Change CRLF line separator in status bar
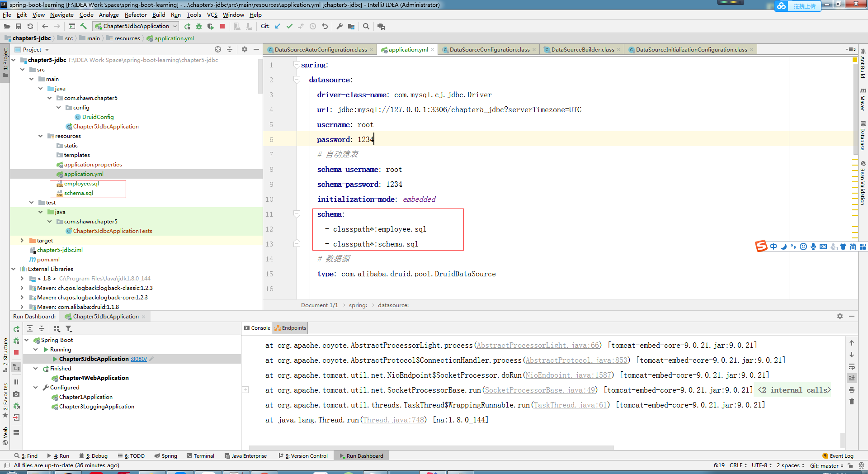The height and width of the screenshot is (474, 868). (738, 465)
